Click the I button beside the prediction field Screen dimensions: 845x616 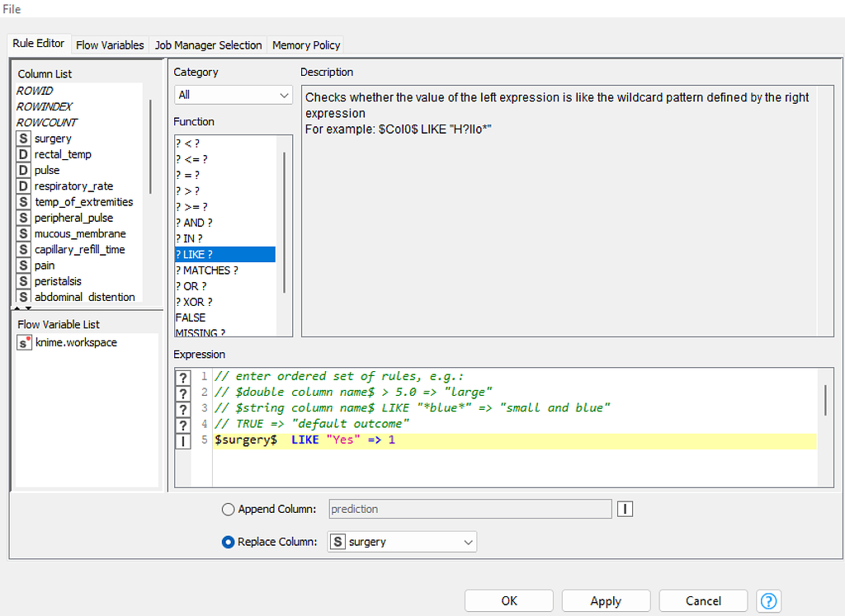pos(625,509)
